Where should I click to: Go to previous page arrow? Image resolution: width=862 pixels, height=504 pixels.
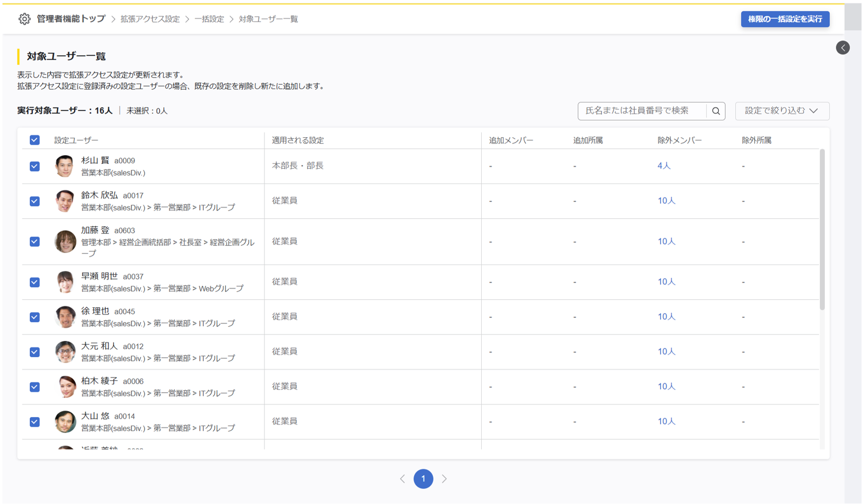click(x=402, y=479)
